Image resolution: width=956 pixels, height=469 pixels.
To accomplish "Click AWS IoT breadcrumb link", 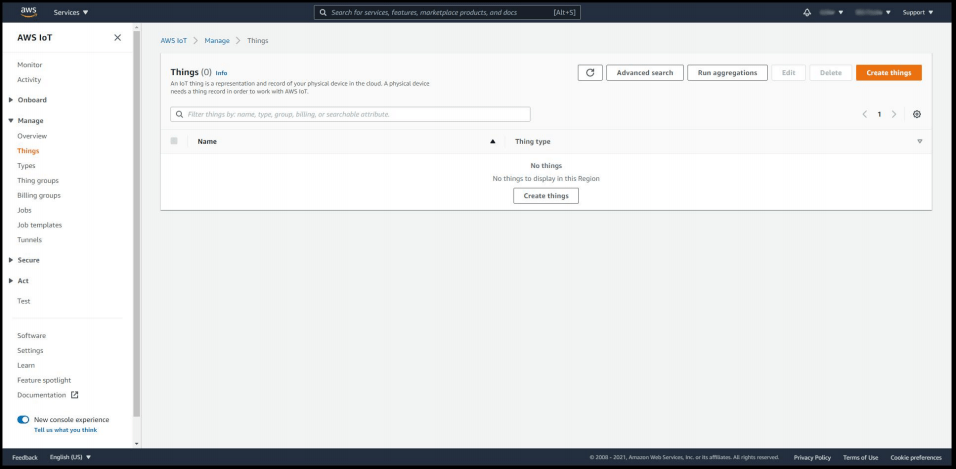I will click(x=174, y=41).
